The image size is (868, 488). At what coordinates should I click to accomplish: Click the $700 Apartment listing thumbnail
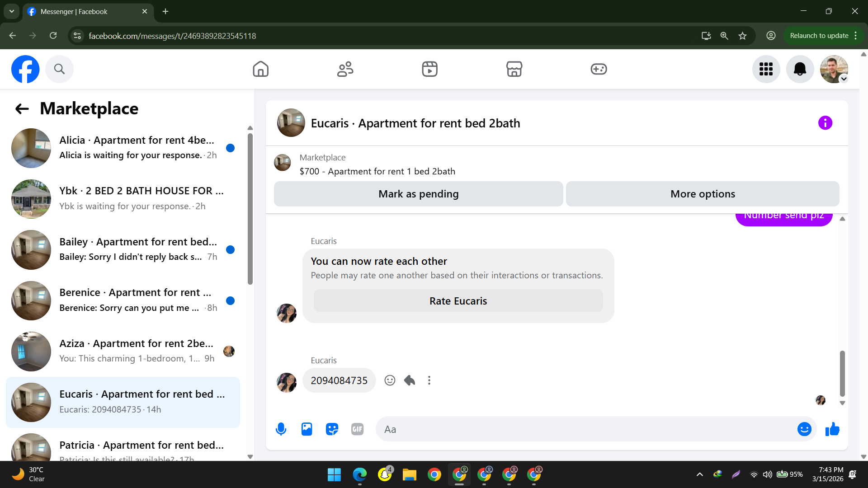pyautogui.click(x=283, y=163)
